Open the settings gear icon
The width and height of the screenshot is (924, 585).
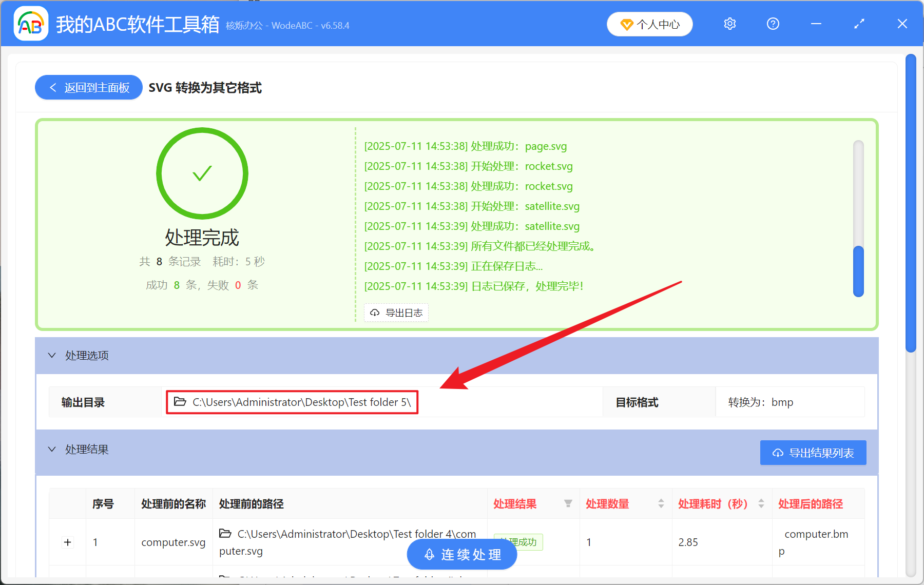(729, 24)
